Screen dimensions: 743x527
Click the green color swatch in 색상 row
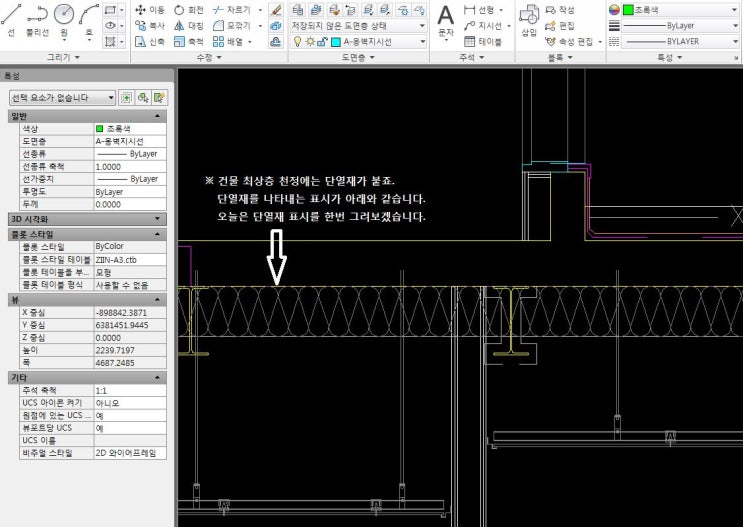coord(100,128)
